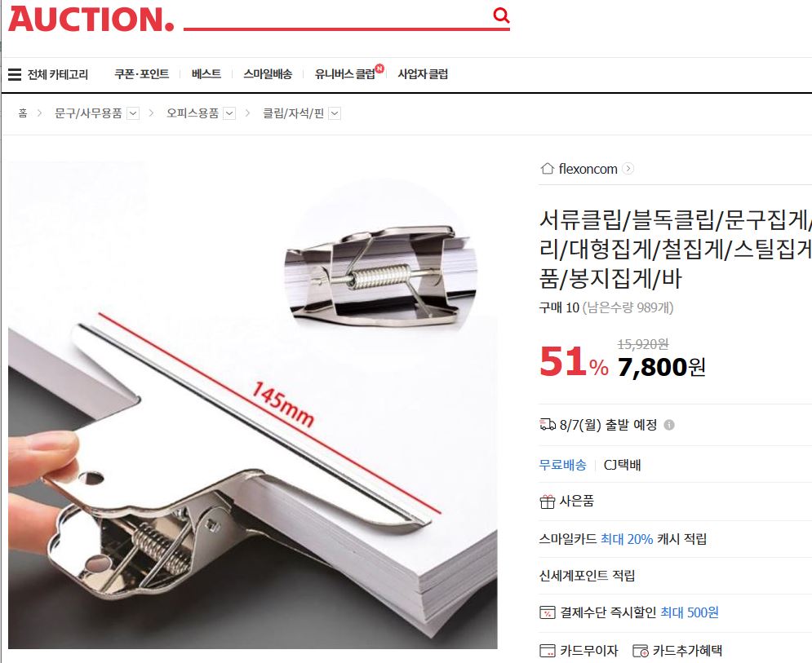The width and height of the screenshot is (812, 663).
Task: Click the 카드추가혜택 card icon
Action: pyautogui.click(x=641, y=651)
